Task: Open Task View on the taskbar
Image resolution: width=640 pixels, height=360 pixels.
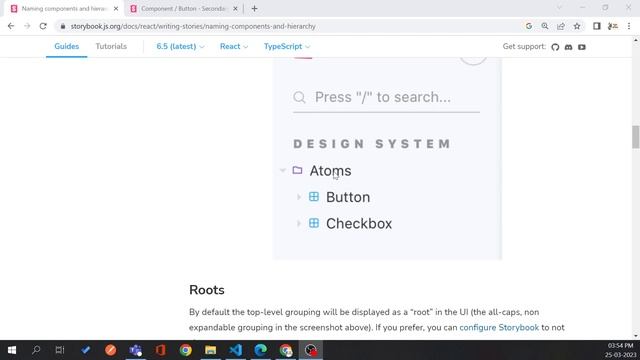Action: 60,350
